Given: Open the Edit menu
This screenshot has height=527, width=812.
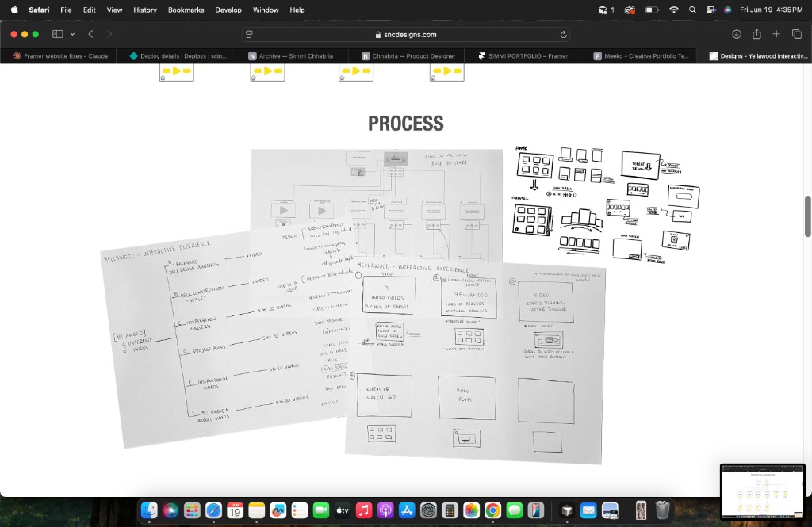Looking at the screenshot, I should coord(89,10).
